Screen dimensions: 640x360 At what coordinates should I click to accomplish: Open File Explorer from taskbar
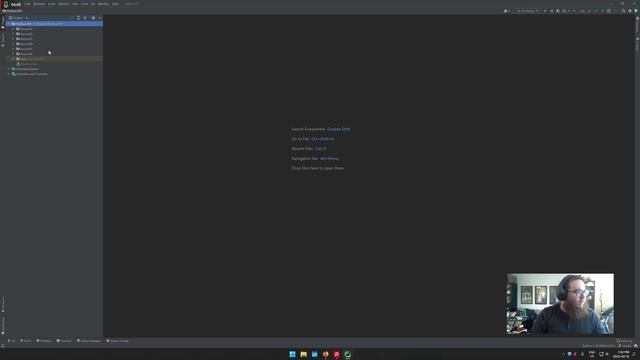pos(303,354)
